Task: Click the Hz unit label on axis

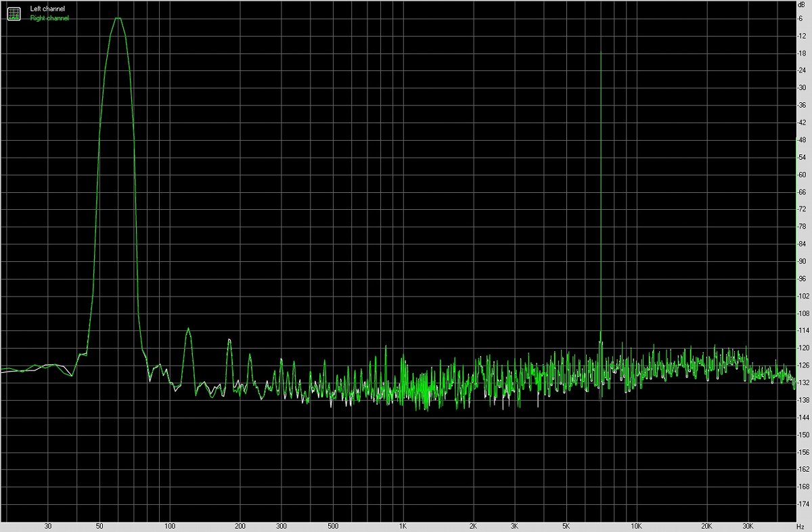Action: click(800, 526)
